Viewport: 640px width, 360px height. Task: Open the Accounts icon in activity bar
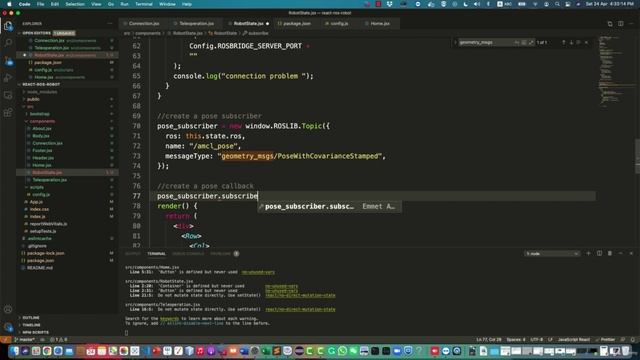point(8,309)
